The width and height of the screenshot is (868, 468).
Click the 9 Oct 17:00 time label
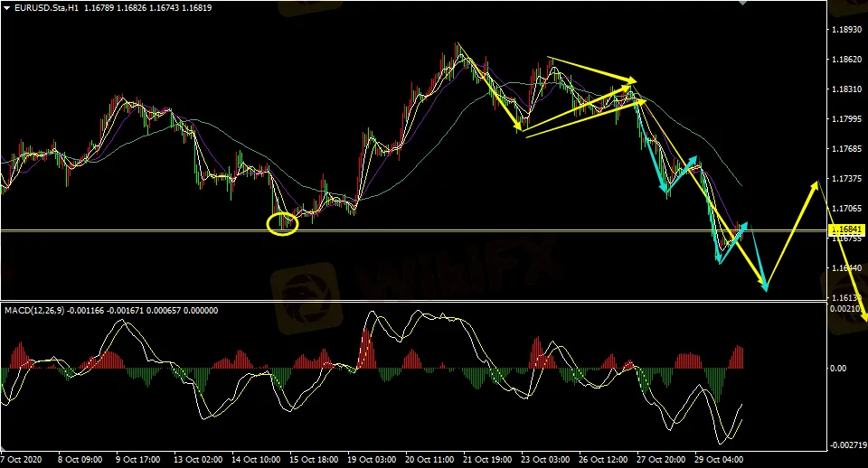(x=137, y=460)
